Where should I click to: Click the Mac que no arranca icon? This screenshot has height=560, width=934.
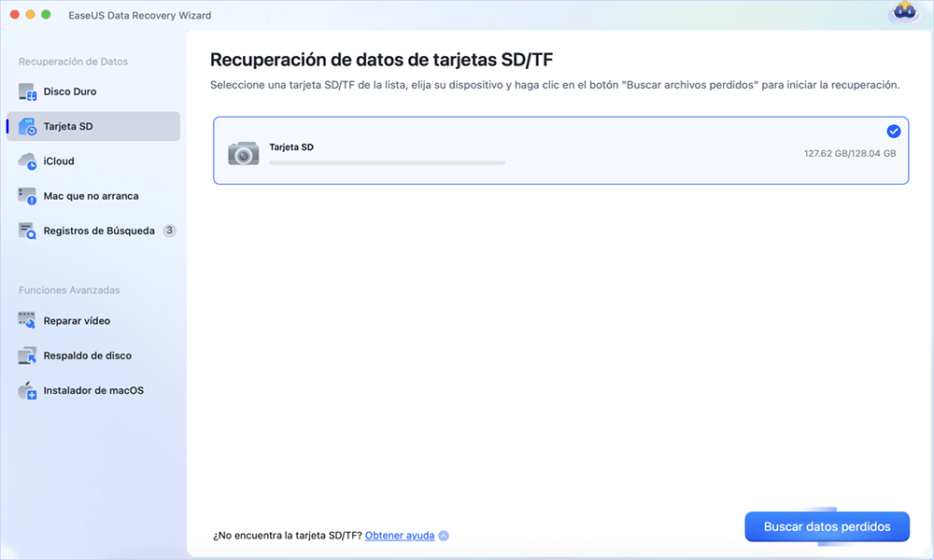(27, 196)
